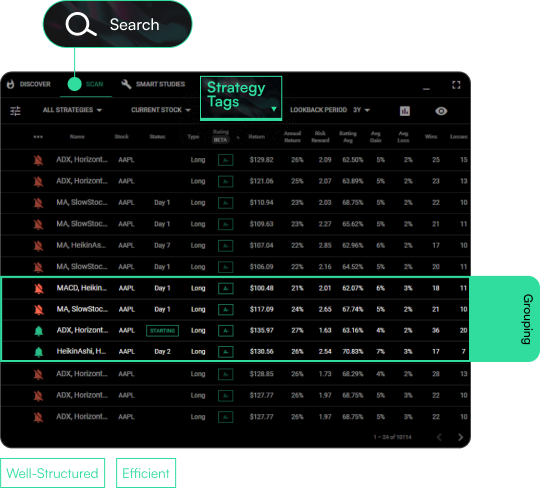Toggle green bell on STARTING row

39,331
